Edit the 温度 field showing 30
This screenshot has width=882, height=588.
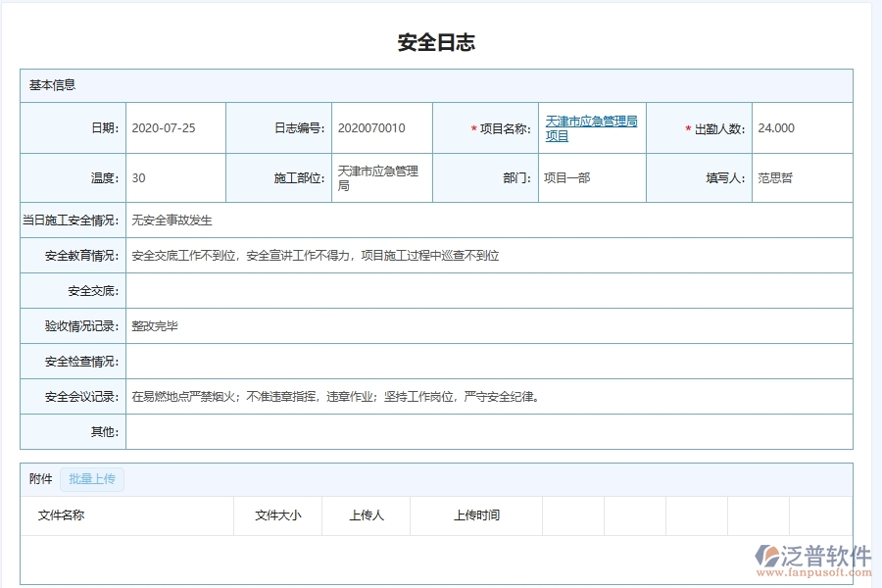[174, 177]
